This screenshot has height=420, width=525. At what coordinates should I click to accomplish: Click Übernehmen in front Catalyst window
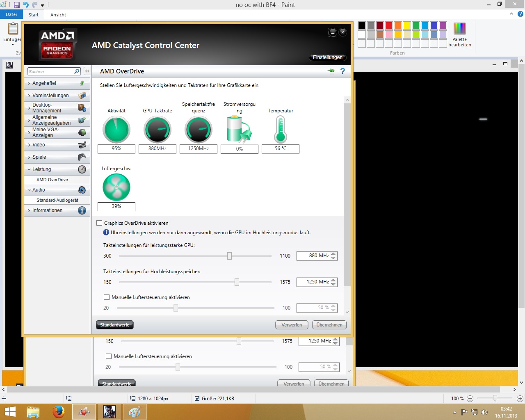329,325
